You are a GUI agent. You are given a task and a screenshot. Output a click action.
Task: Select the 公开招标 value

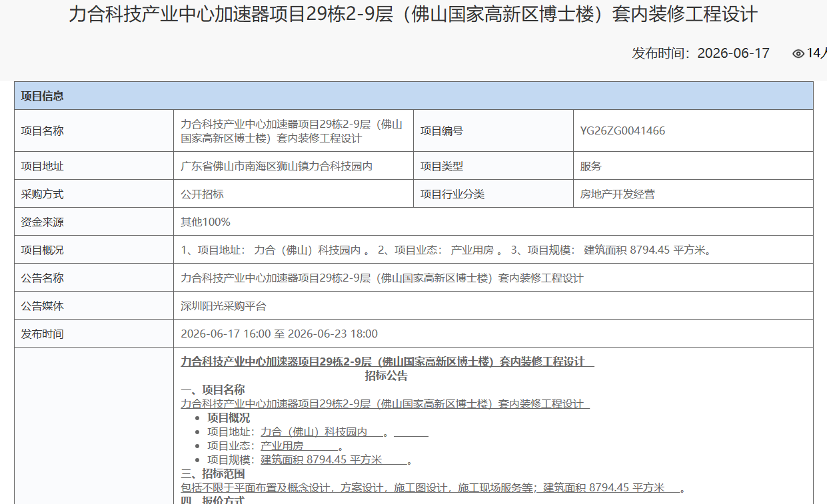(x=202, y=194)
